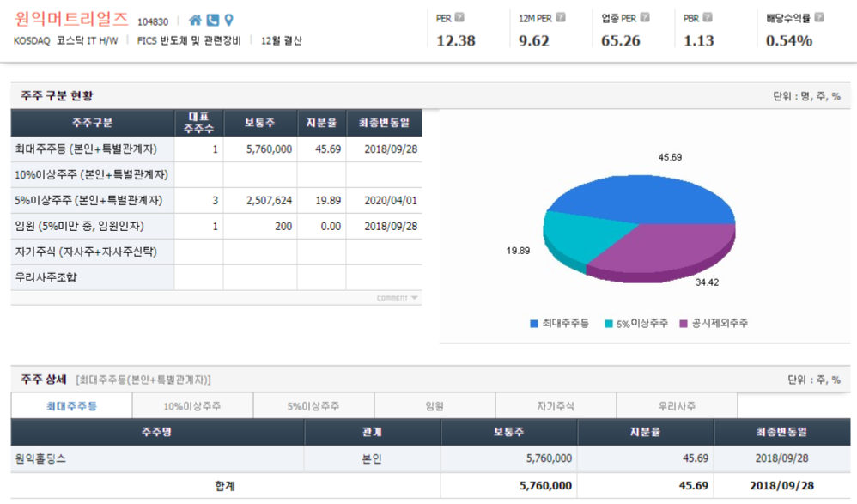Viewport: 857px width, 504px height.
Task: Click the map location pin icon
Action: [x=229, y=21]
